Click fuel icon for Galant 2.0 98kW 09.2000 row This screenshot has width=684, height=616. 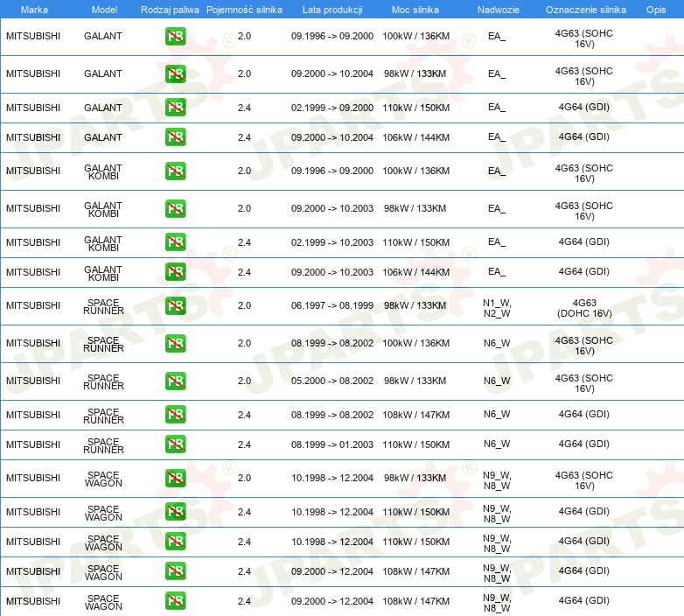[175, 73]
